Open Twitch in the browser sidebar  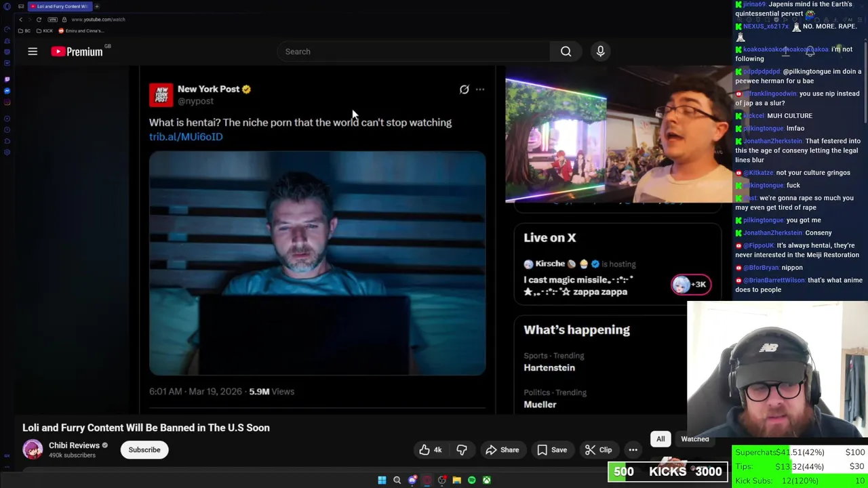[7, 79]
